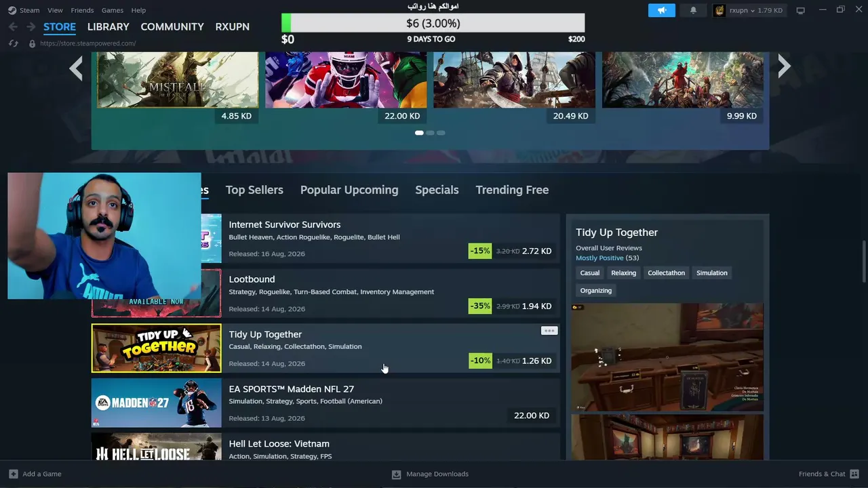The image size is (868, 488).
Task: Click the Mostly Positive reviews link
Action: click(x=599, y=258)
